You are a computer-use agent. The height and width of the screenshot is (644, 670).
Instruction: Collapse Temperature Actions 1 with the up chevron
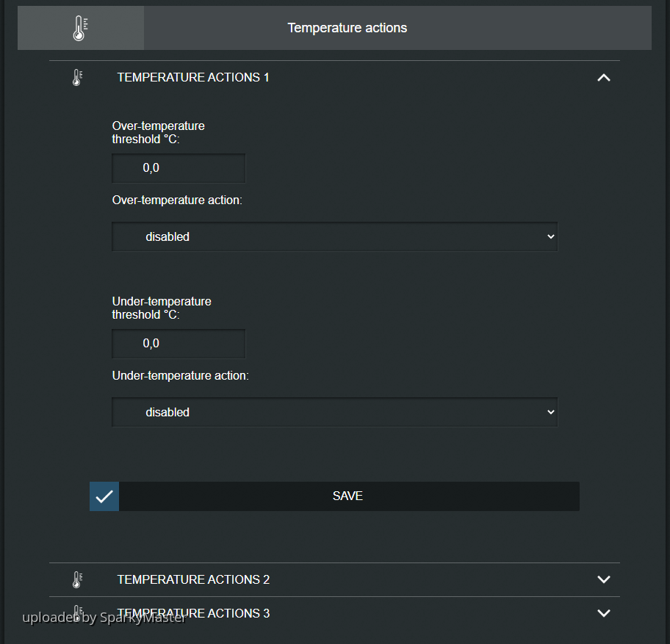pos(604,77)
